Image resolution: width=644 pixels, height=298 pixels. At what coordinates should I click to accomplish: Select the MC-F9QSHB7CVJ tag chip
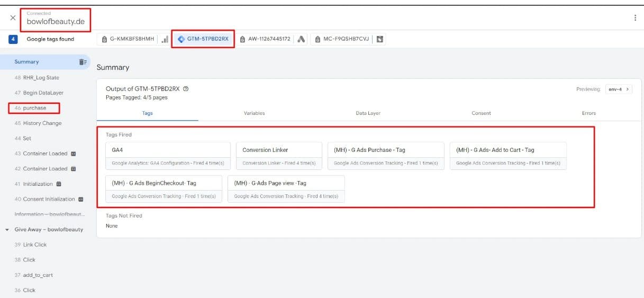coord(342,39)
